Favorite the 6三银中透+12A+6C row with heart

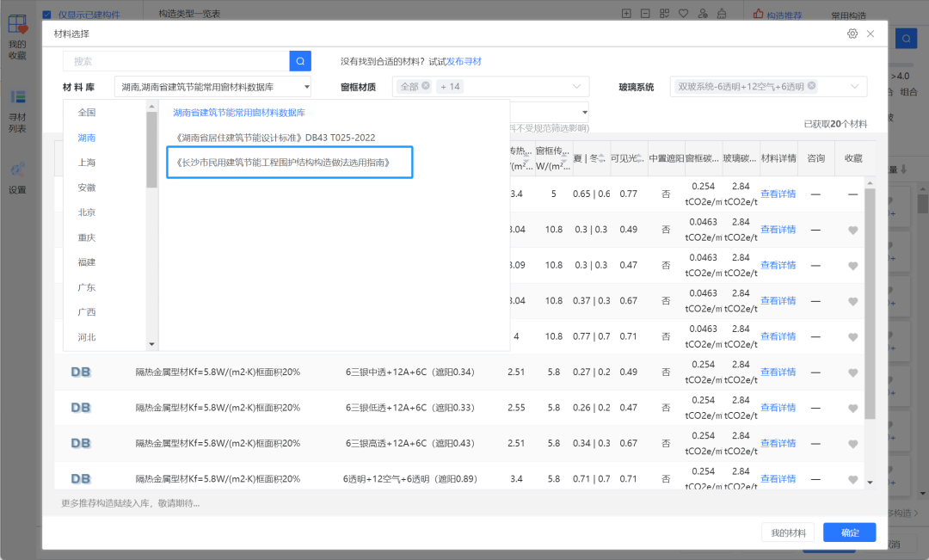[852, 372]
